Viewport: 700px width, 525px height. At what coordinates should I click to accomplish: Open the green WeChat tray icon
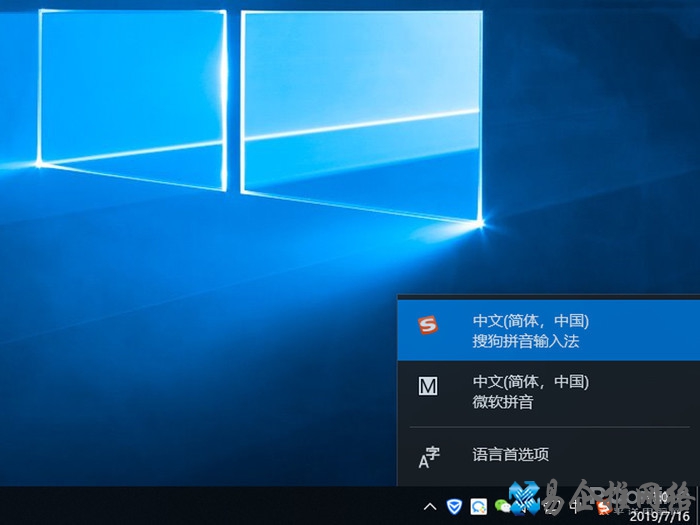tap(502, 506)
